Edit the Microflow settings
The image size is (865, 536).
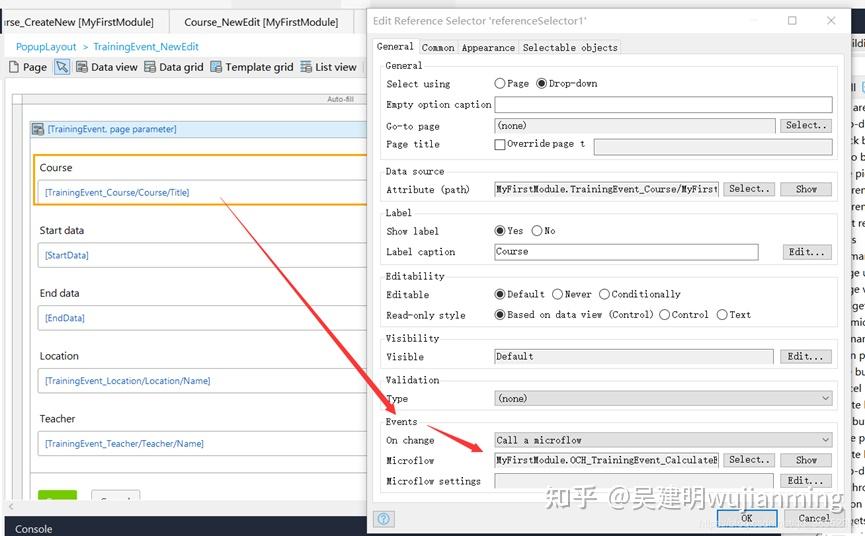pyautogui.click(x=805, y=480)
